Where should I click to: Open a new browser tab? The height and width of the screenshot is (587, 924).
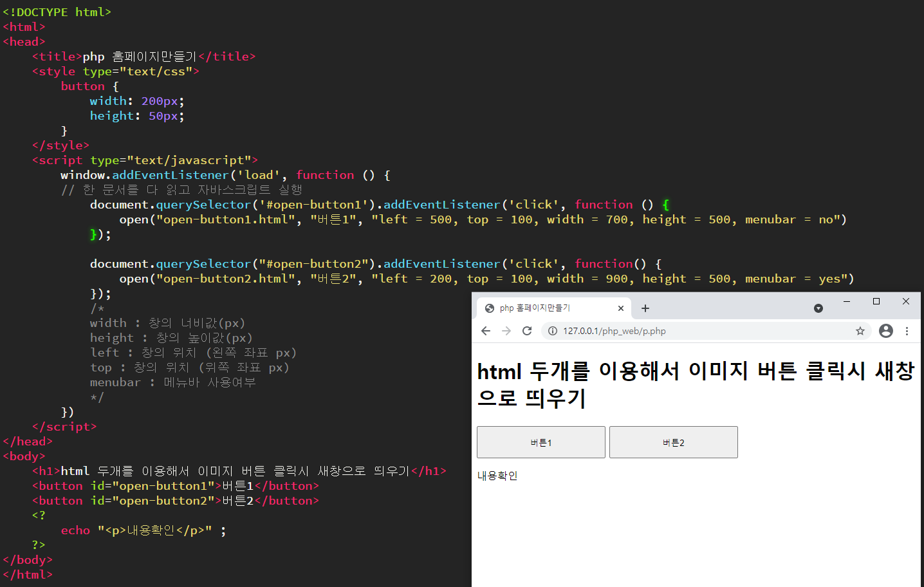pyautogui.click(x=645, y=308)
